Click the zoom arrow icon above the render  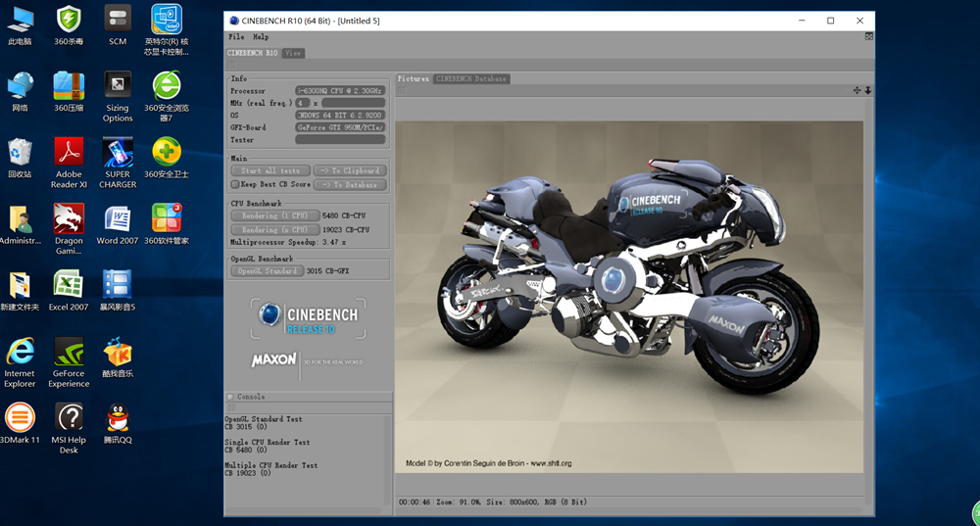click(x=867, y=90)
